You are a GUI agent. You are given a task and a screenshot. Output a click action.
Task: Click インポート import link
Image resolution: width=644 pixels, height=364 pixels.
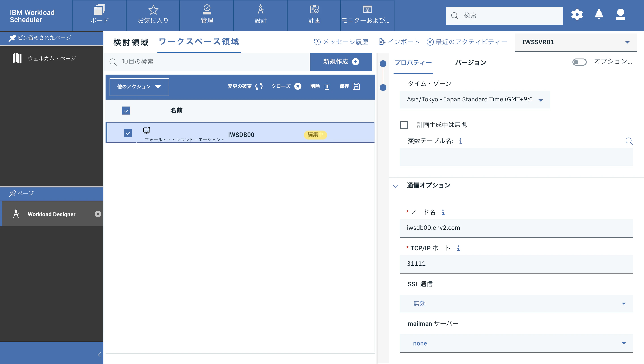coord(399,42)
